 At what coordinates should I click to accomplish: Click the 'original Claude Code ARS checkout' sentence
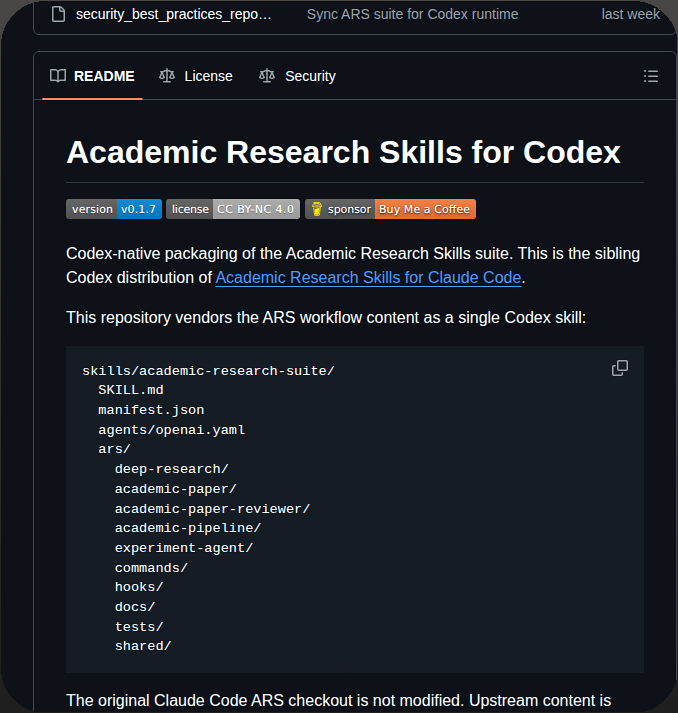click(x=338, y=701)
